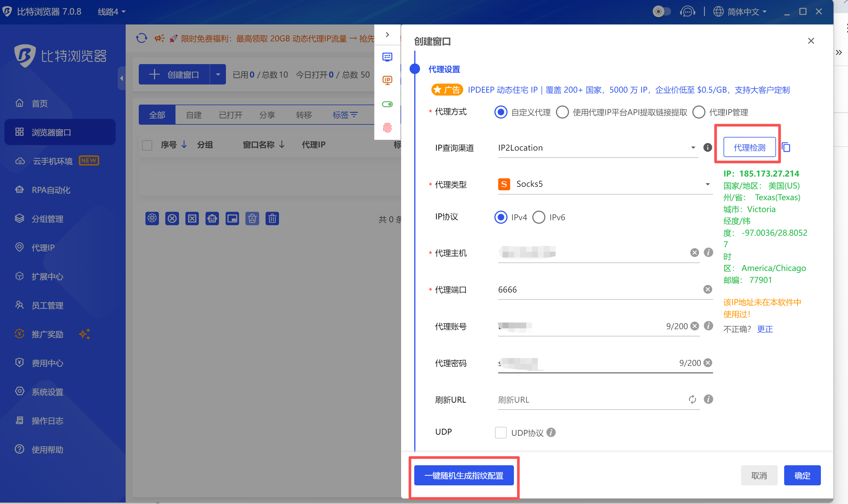The image size is (848, 504).
Task: Tick the select-all checkbox in table header
Action: coord(147,145)
